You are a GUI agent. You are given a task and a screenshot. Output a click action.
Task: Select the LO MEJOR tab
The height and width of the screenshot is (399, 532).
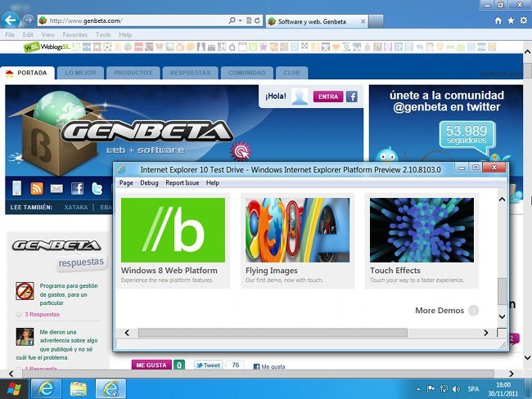(x=80, y=73)
